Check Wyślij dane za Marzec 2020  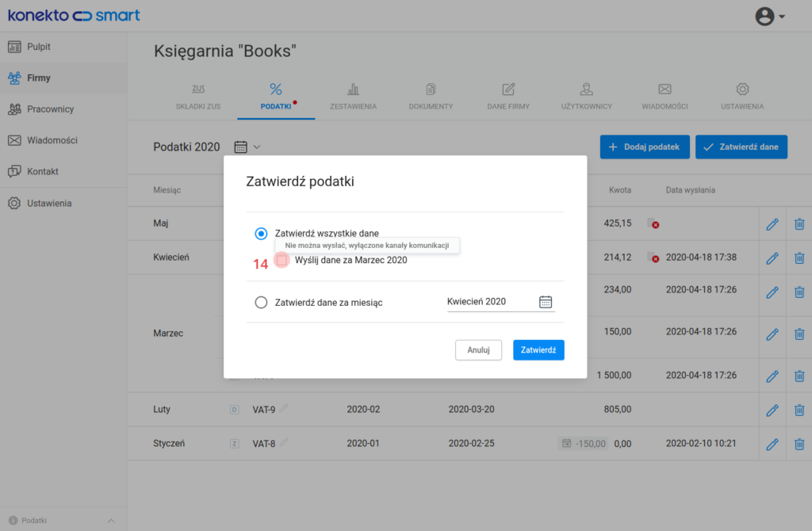(282, 260)
